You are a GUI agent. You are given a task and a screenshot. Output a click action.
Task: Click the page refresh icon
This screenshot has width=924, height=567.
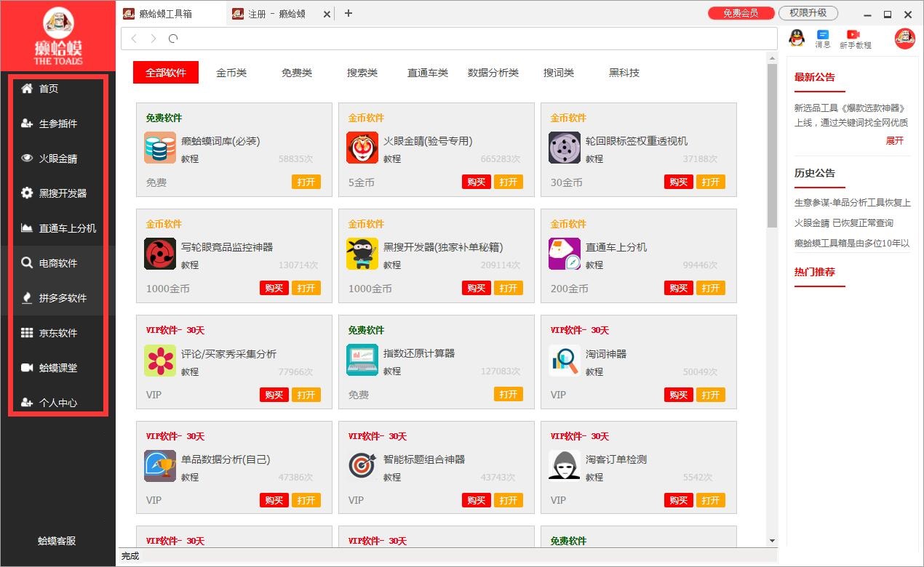click(172, 39)
